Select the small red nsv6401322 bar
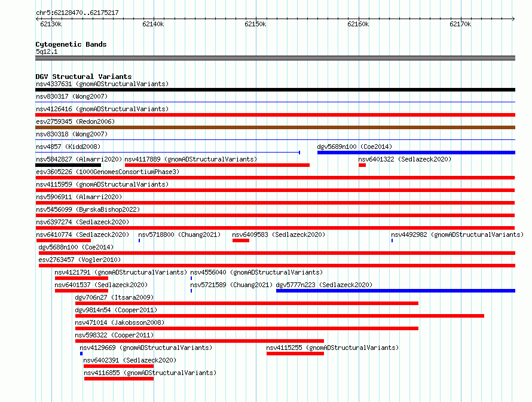Image resolution: width=532 pixels, height=402 pixels. point(362,165)
